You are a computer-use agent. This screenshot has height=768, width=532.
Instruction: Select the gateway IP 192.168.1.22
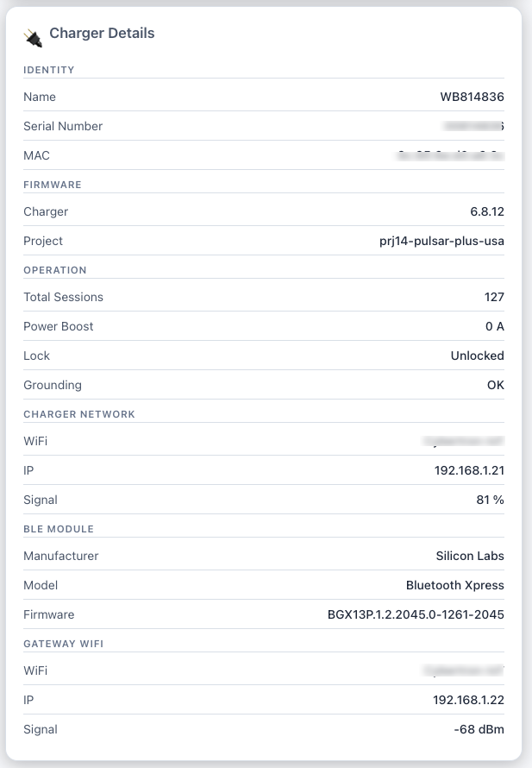pyautogui.click(x=468, y=701)
